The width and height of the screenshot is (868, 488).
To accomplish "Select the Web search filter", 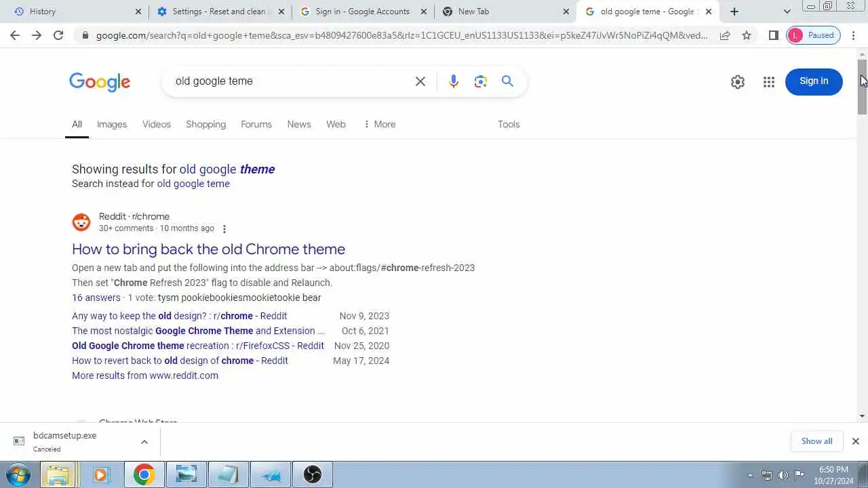I will click(x=336, y=124).
